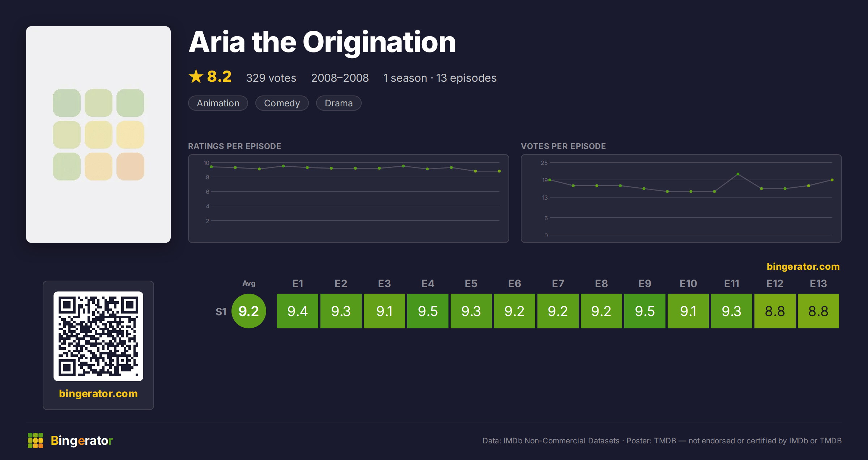Click the S1 average 9.2 circle
Viewport: 868px width, 460px height.
tap(249, 311)
